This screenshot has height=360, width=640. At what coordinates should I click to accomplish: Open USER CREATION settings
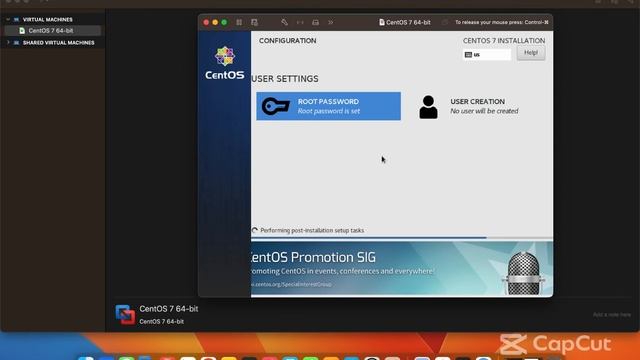click(x=469, y=106)
